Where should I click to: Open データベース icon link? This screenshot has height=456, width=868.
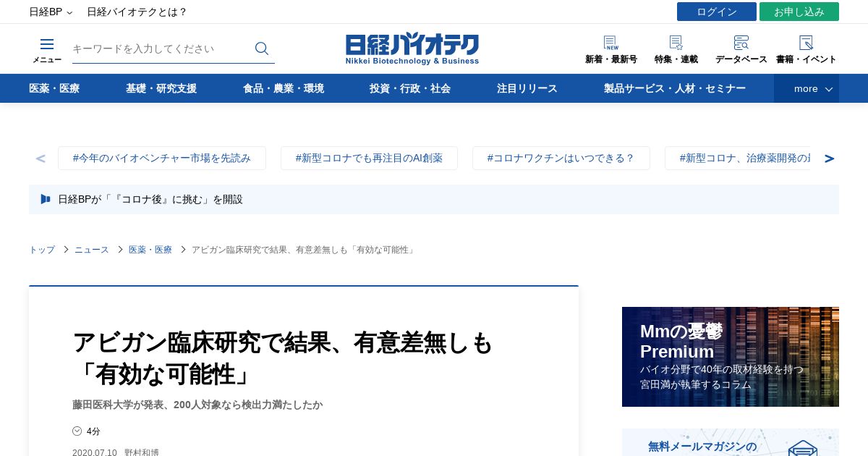tap(741, 49)
